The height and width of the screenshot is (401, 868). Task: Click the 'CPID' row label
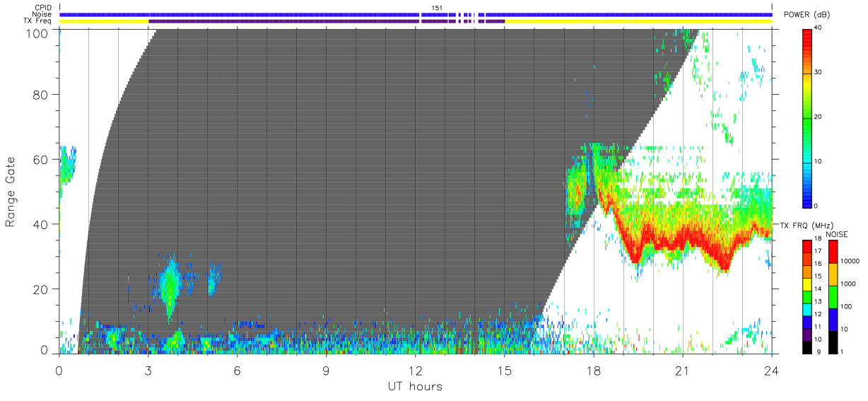click(x=44, y=7)
